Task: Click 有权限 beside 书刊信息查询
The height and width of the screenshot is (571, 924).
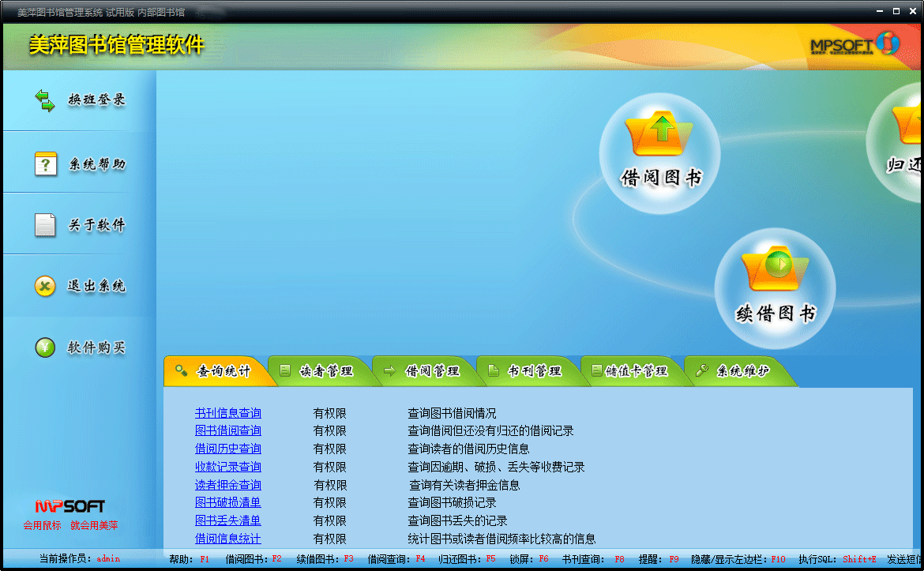Action: click(x=330, y=414)
